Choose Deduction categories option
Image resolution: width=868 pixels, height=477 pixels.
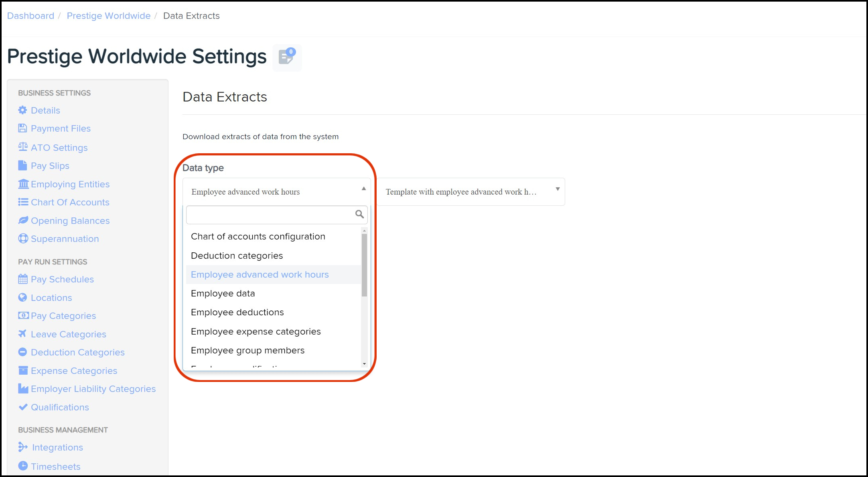[237, 256]
